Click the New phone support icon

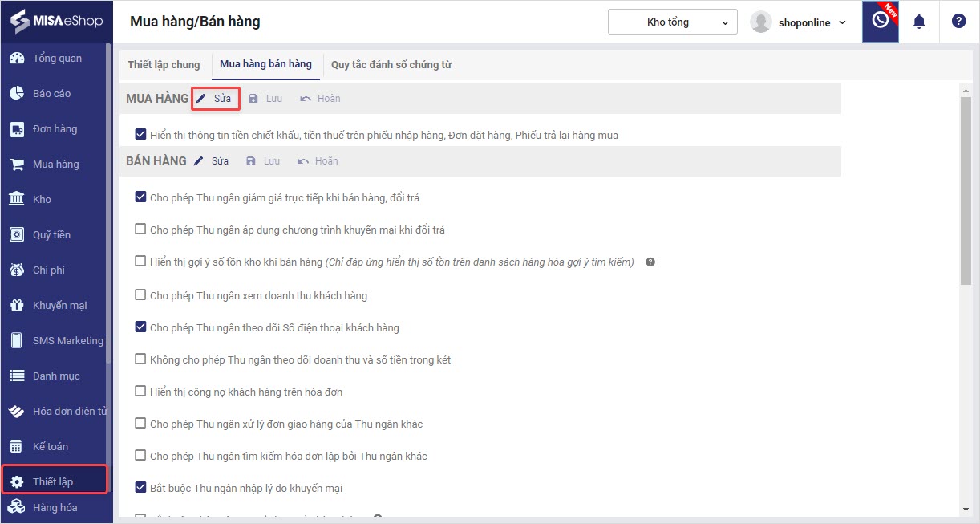881,21
